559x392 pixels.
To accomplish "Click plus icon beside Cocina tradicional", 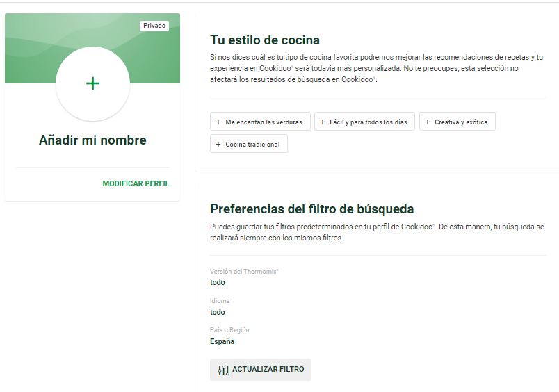I will tap(218, 145).
